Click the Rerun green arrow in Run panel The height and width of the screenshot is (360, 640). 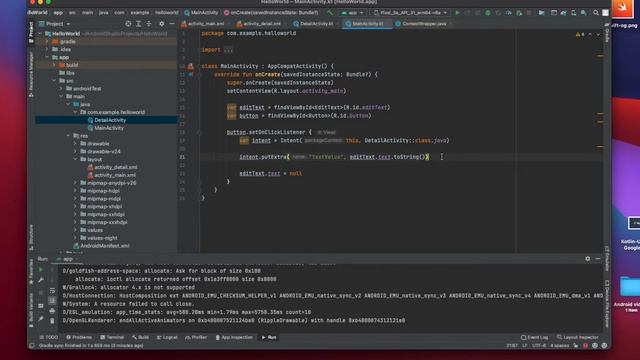41,270
